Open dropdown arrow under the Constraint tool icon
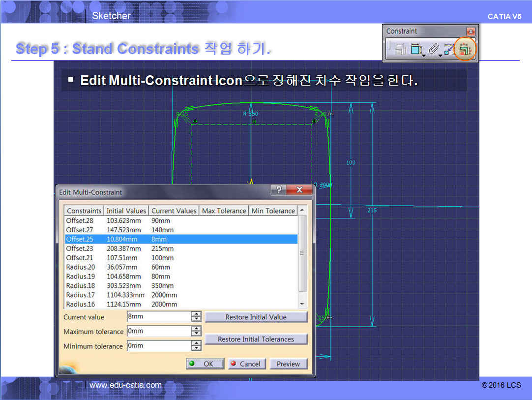 423,55
